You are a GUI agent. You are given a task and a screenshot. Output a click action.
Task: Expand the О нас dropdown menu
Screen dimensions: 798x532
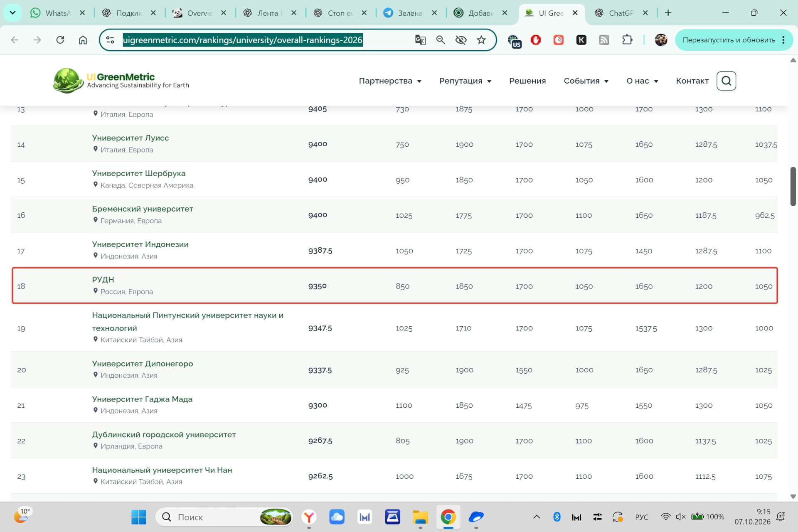[642, 81]
